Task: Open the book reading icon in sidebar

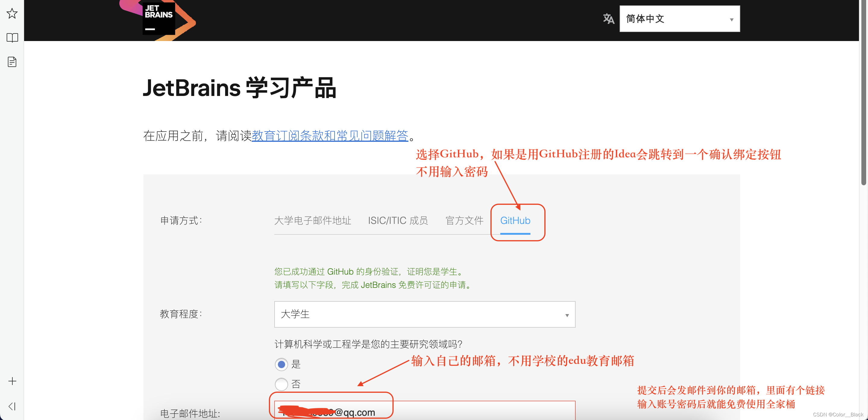Action: pos(12,37)
